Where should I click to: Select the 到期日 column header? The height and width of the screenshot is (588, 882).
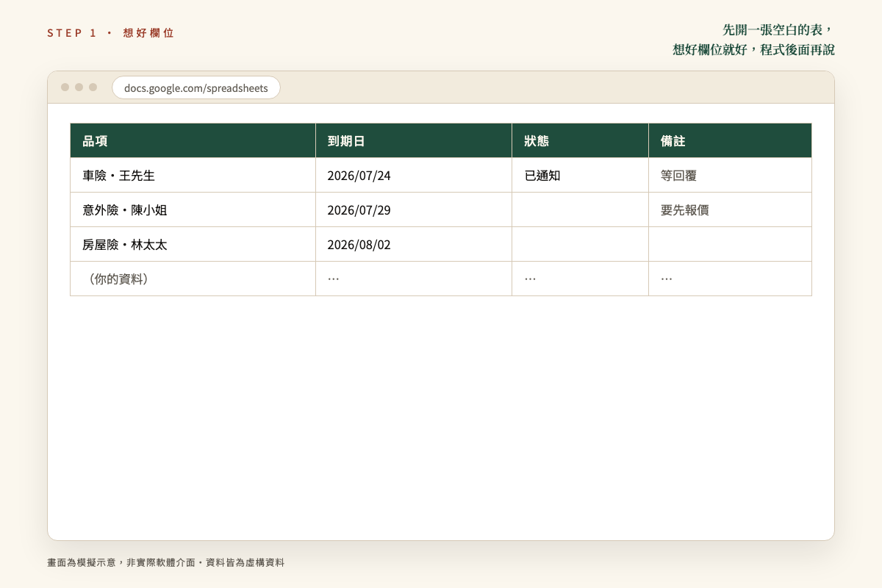414,140
